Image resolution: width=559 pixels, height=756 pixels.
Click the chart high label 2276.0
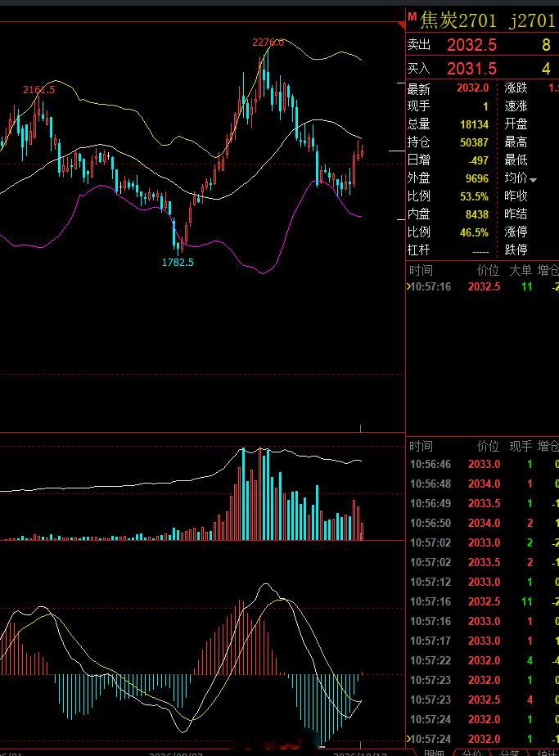(x=268, y=43)
